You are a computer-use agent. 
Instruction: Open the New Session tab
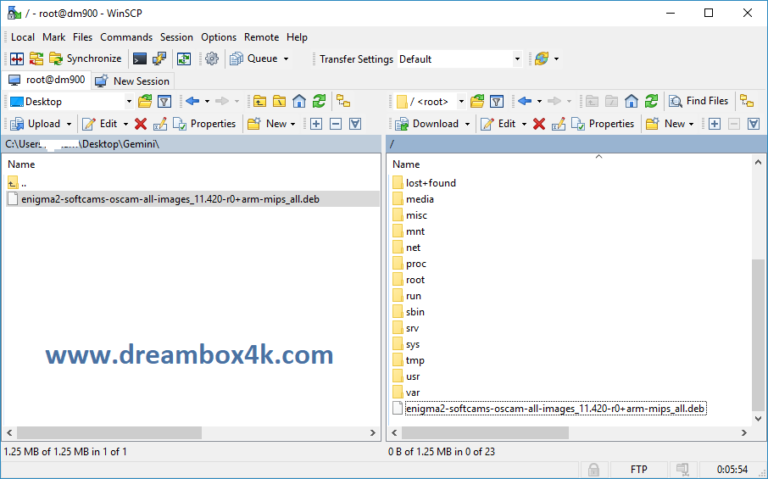point(132,81)
